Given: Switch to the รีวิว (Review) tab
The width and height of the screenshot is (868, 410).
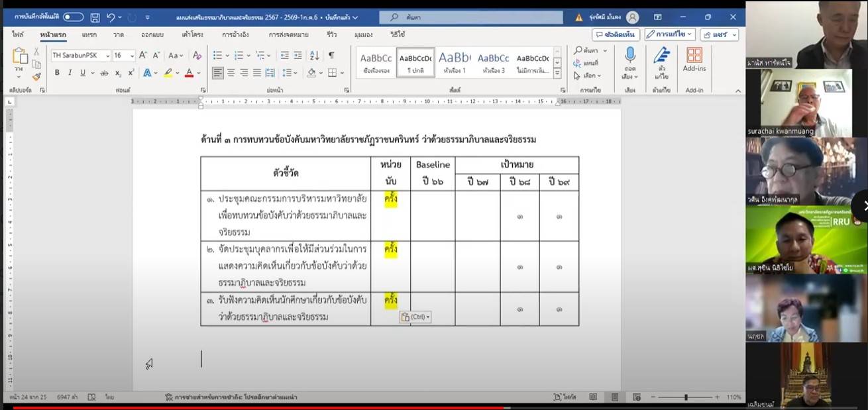Looking at the screenshot, I should 332,34.
